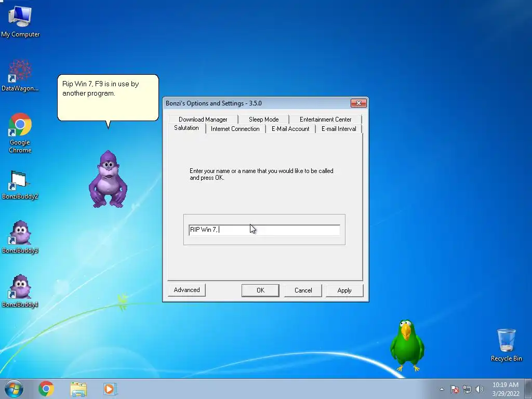The width and height of the screenshot is (532, 399).
Task: Switch to the Download Manager tab
Action: pos(203,119)
